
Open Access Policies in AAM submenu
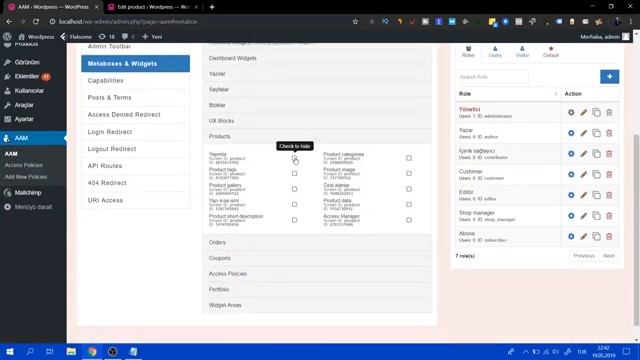[x=24, y=165]
